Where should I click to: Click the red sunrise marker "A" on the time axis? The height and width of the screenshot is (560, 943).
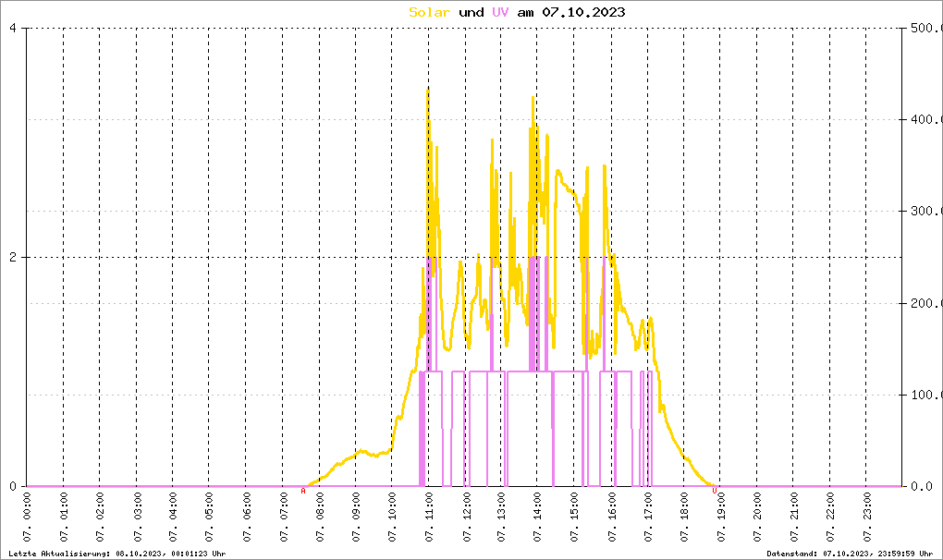tap(303, 491)
